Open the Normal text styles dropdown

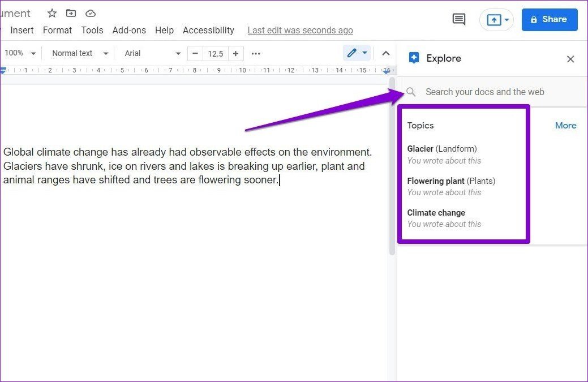(78, 53)
